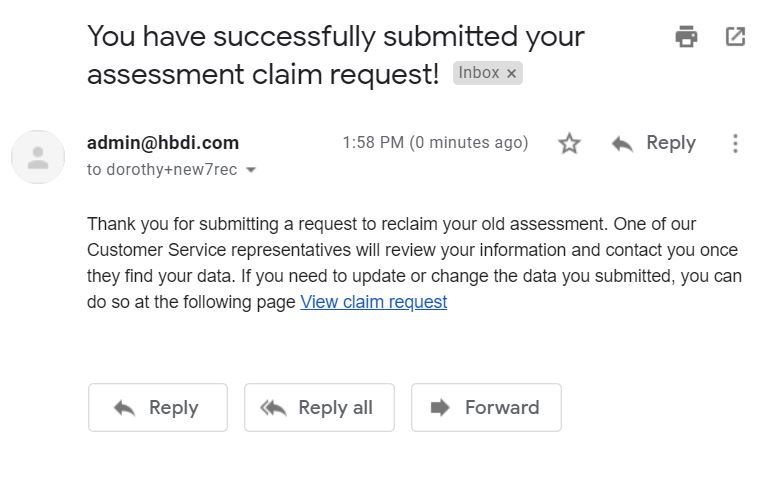The width and height of the screenshot is (765, 493).
Task: Open the email in a new window
Action: [735, 37]
